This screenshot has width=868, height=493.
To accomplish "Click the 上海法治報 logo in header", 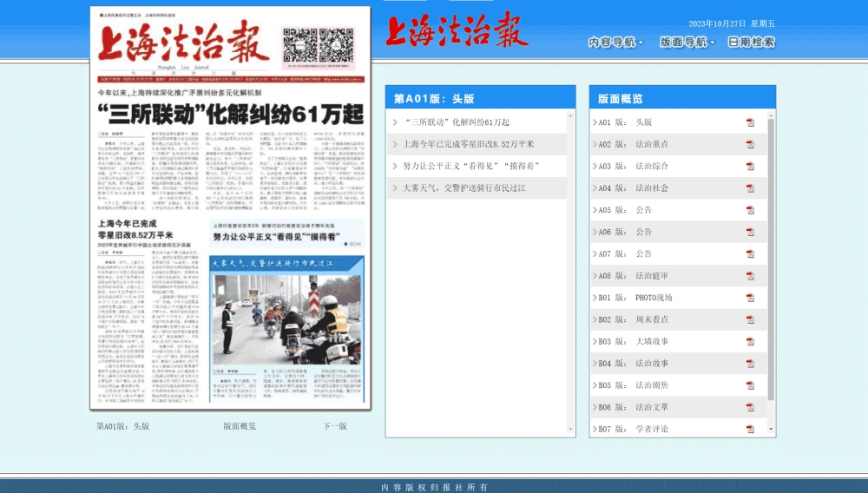I will tap(457, 30).
